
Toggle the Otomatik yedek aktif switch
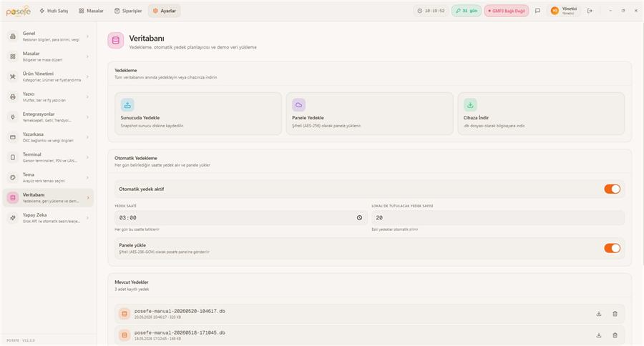(x=612, y=189)
